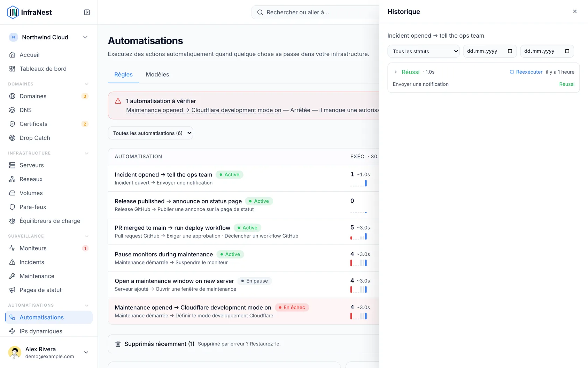Click the first dd.mm.yyyy date field
The width and height of the screenshot is (588, 368).
click(x=489, y=51)
